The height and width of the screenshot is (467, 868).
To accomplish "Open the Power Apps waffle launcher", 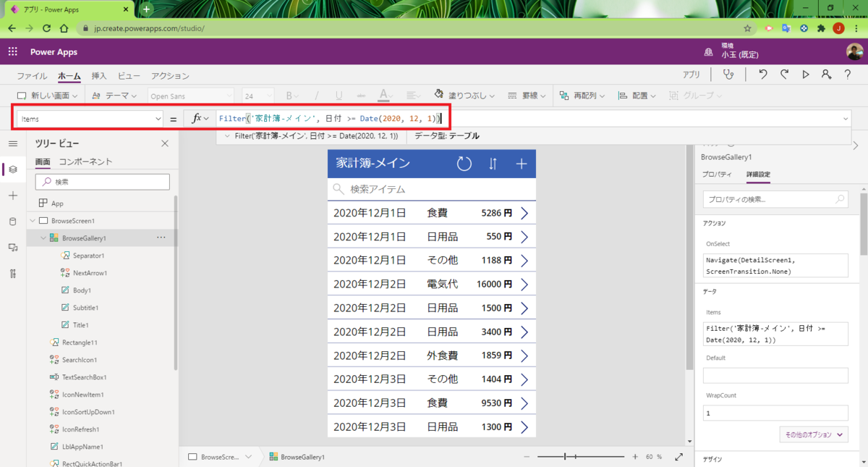I will coord(13,52).
